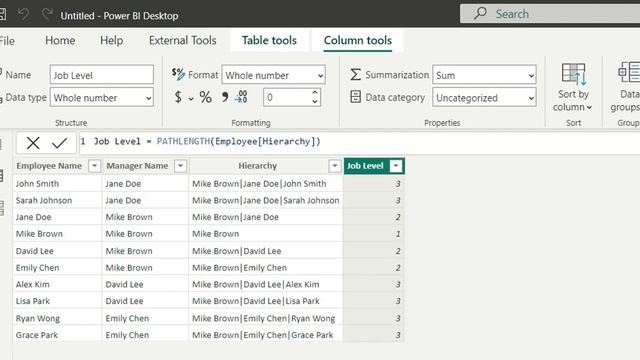Select cell Sarah Johnson
The height and width of the screenshot is (360, 640).
(58, 200)
